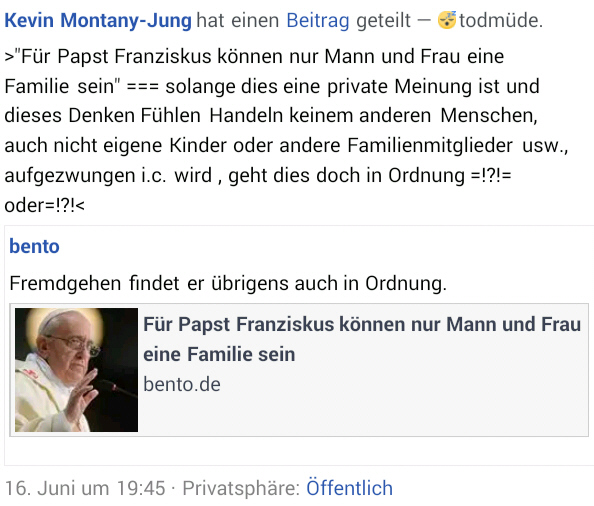Screen dimensions: 594x506
Task: Click the 'Privatsphäre:' label
Action: pyautogui.click(x=241, y=488)
